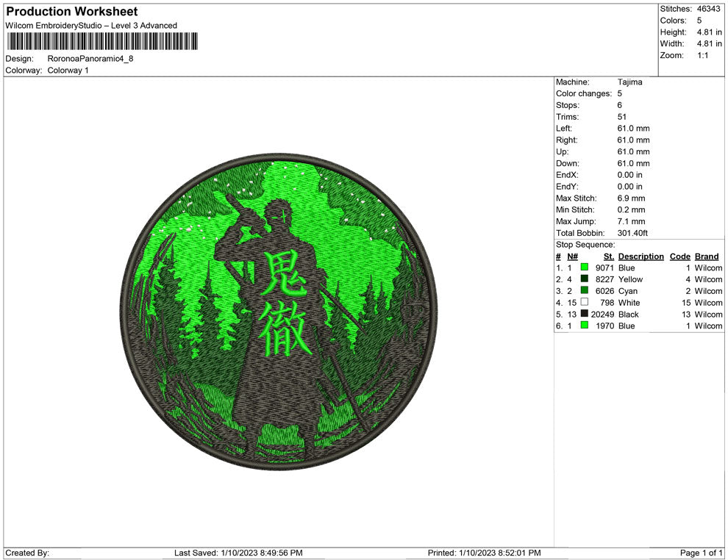728x560 pixels.
Task: Click description 'Cyan' in stop 3
Action: [x=628, y=291]
